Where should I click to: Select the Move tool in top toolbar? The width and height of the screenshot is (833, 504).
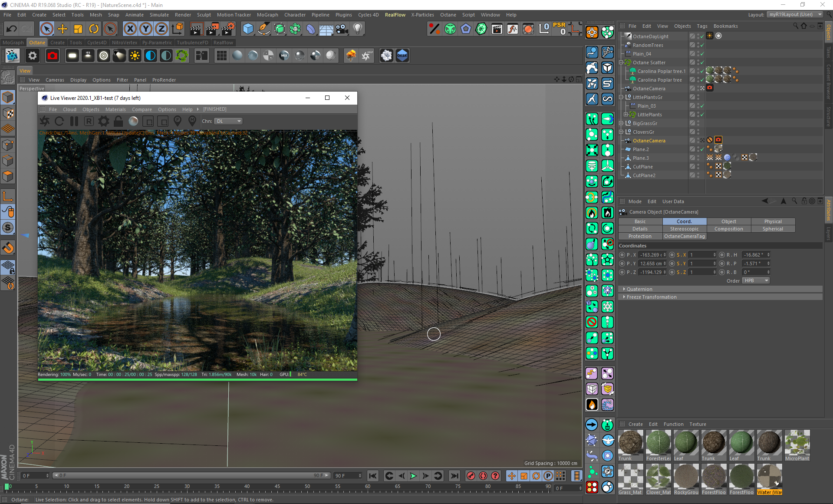[x=63, y=29]
